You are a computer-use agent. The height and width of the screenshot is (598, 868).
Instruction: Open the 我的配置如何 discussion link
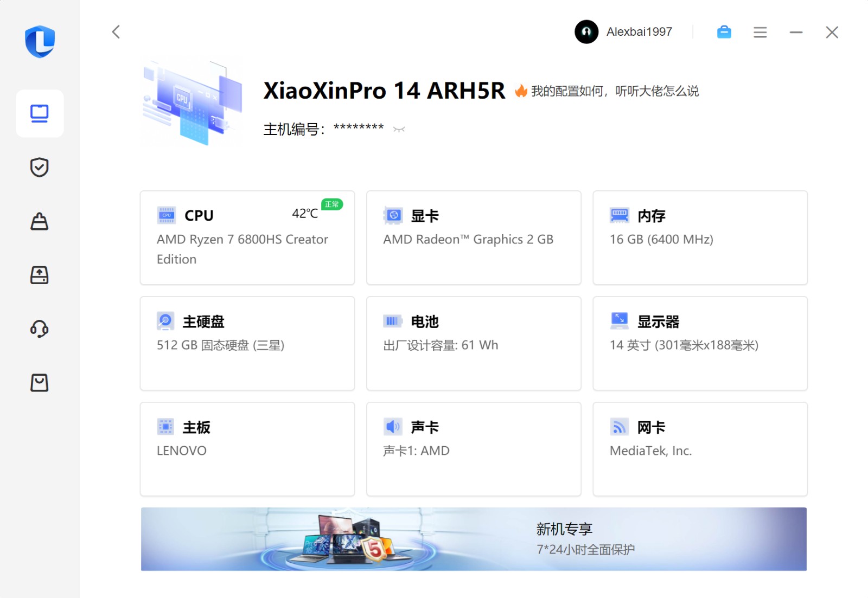(615, 91)
